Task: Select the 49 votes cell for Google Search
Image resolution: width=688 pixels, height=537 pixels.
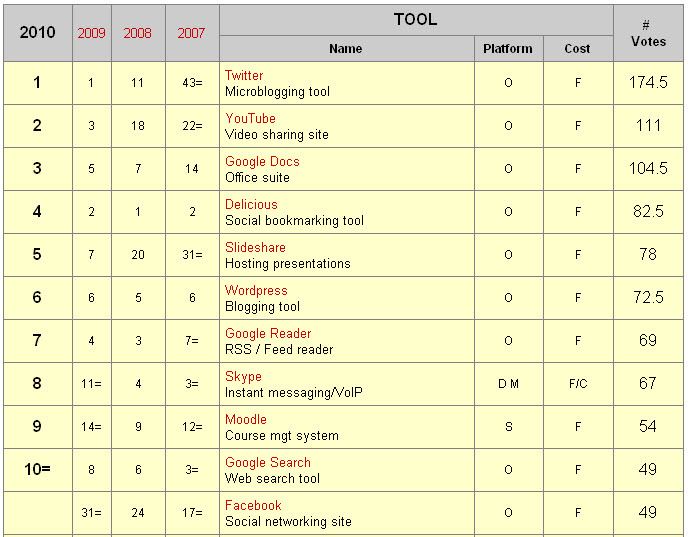Action: 648,469
